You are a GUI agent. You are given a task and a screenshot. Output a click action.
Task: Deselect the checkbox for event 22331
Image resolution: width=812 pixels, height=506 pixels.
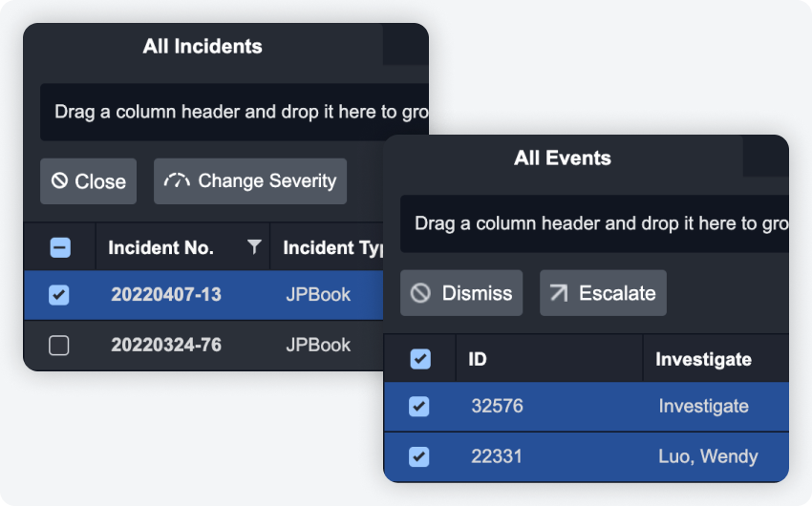point(419,457)
